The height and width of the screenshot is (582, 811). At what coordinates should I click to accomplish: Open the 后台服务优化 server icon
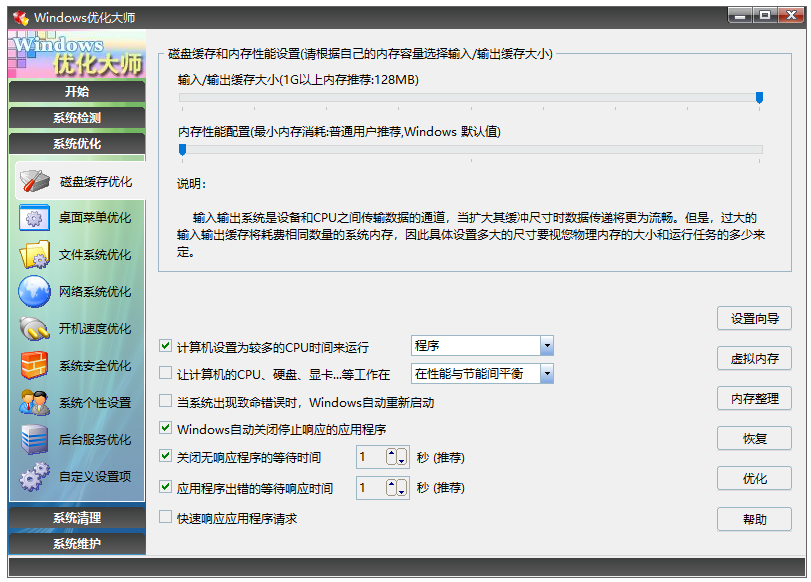coord(34,440)
